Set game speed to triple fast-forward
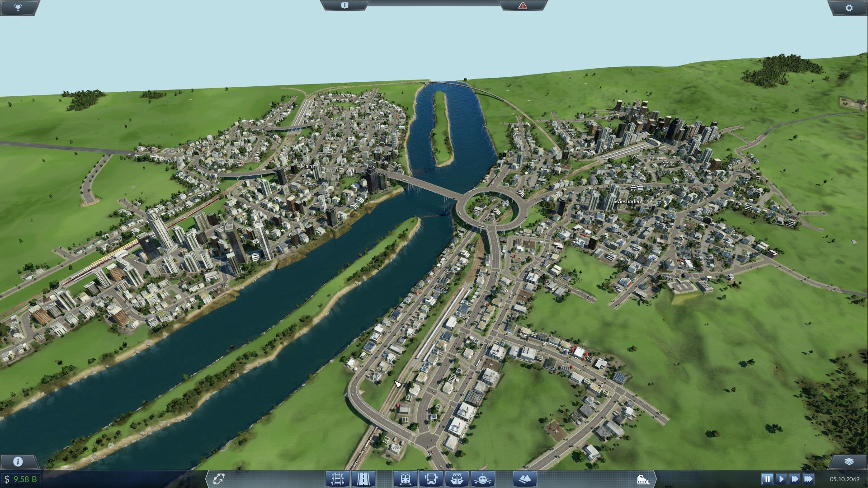This screenshot has width=868, height=488. pos(808,479)
